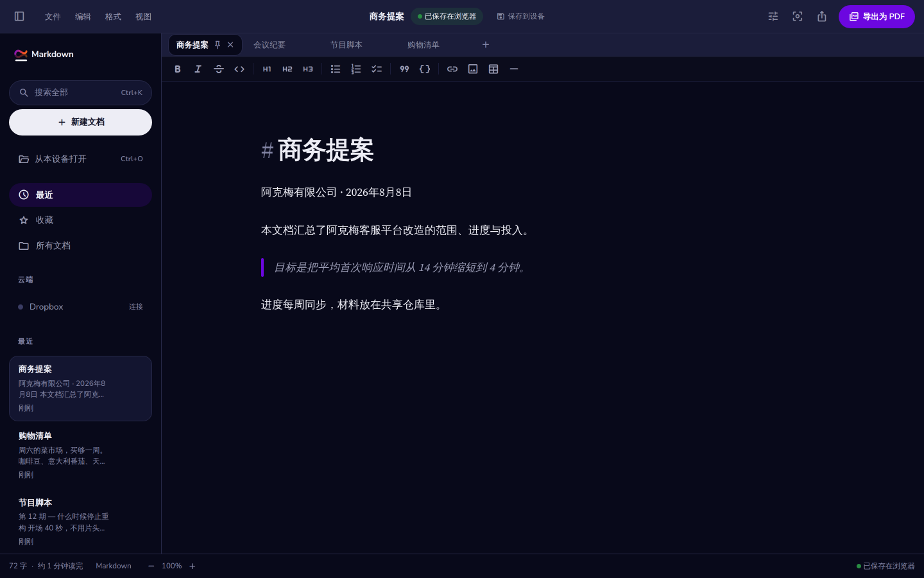Insert a task checklist
This screenshot has width=924, height=578.
[377, 69]
